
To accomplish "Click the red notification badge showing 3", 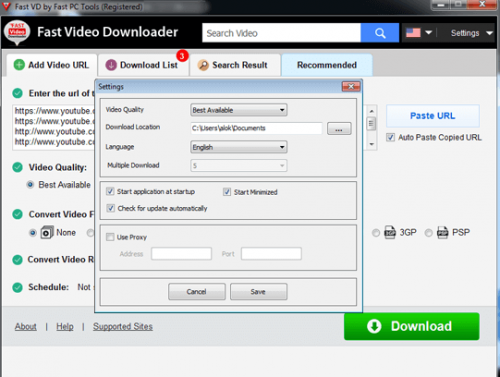I will (182, 56).
